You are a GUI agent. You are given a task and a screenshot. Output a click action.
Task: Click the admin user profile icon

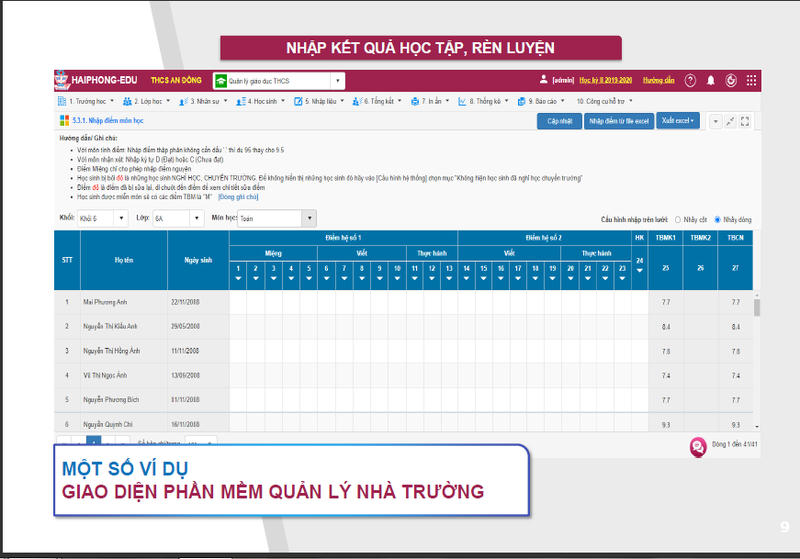coord(544,80)
